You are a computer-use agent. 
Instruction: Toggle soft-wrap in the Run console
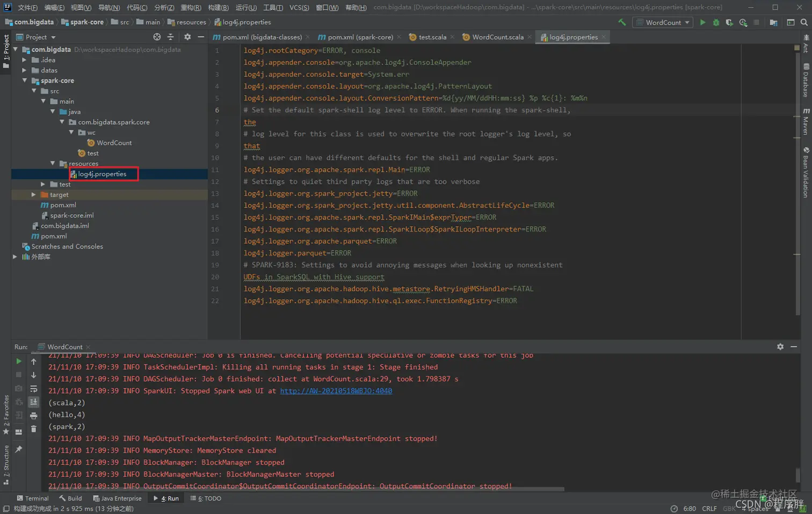point(33,388)
